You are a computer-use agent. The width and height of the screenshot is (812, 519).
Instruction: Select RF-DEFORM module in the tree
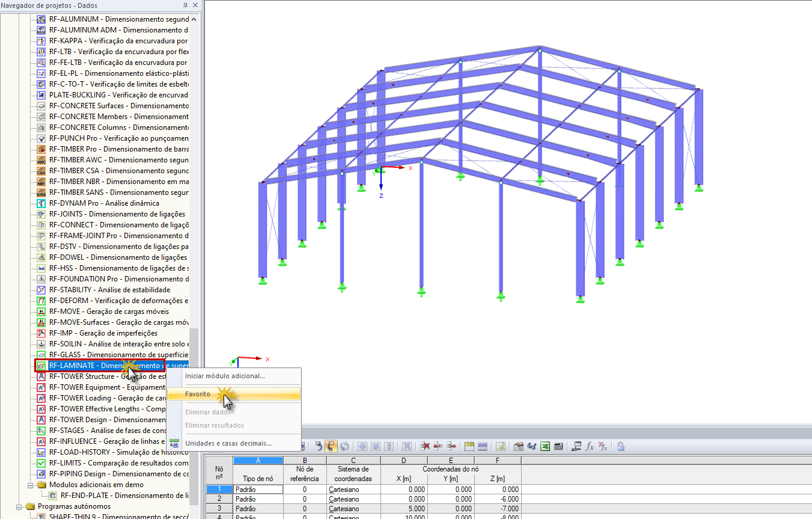click(x=119, y=301)
